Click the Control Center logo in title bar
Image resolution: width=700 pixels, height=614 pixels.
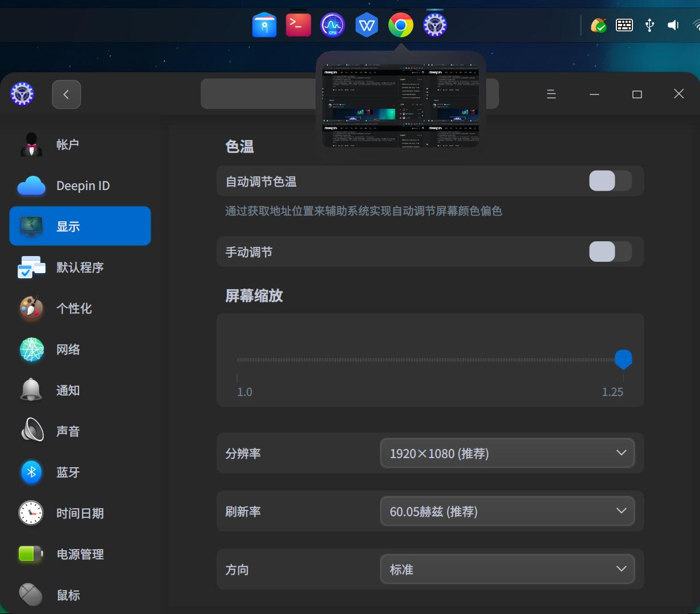point(22,94)
